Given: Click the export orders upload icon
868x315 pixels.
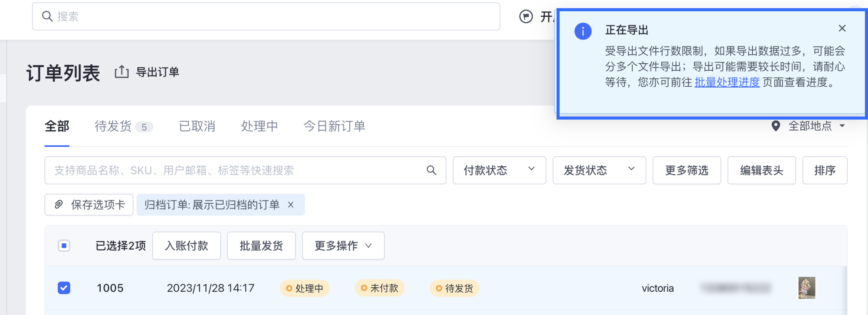Looking at the screenshot, I should click(122, 72).
